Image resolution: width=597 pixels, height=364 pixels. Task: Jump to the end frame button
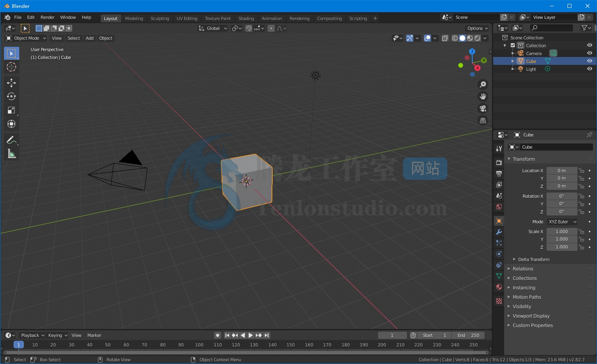(x=267, y=335)
